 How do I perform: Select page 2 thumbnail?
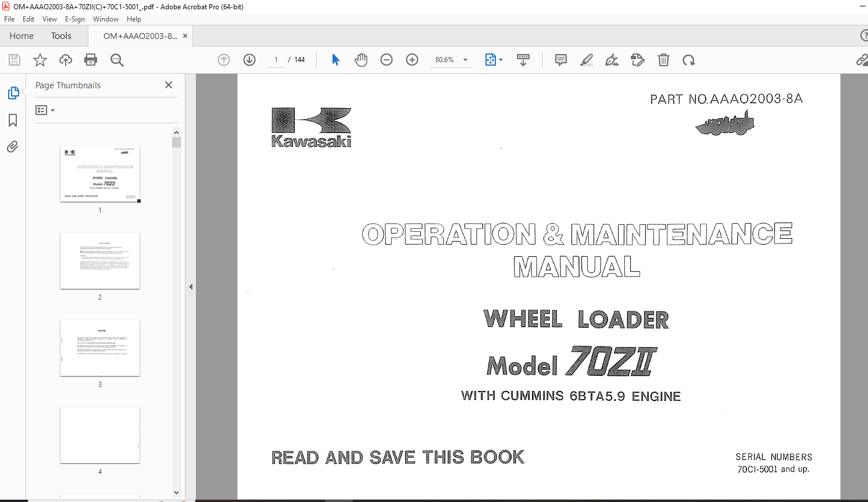click(x=100, y=261)
